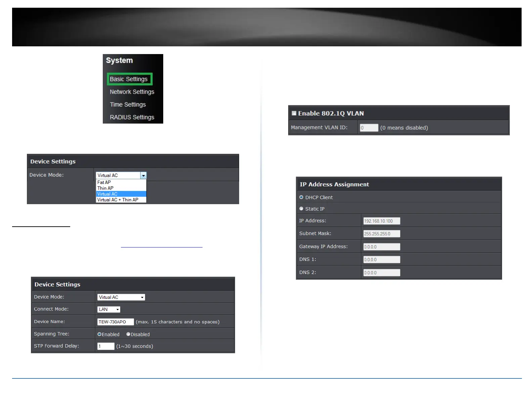Open Network Settings menu item
This screenshot has width=532, height=411.
(x=132, y=92)
